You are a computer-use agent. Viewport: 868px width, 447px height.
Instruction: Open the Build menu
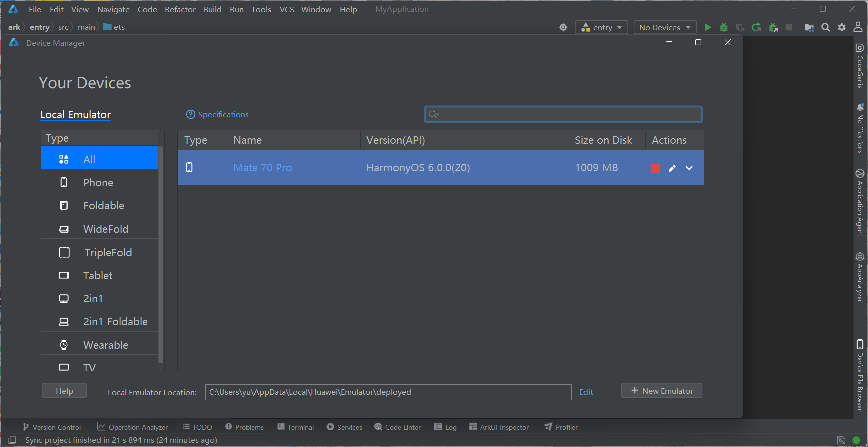(x=212, y=9)
